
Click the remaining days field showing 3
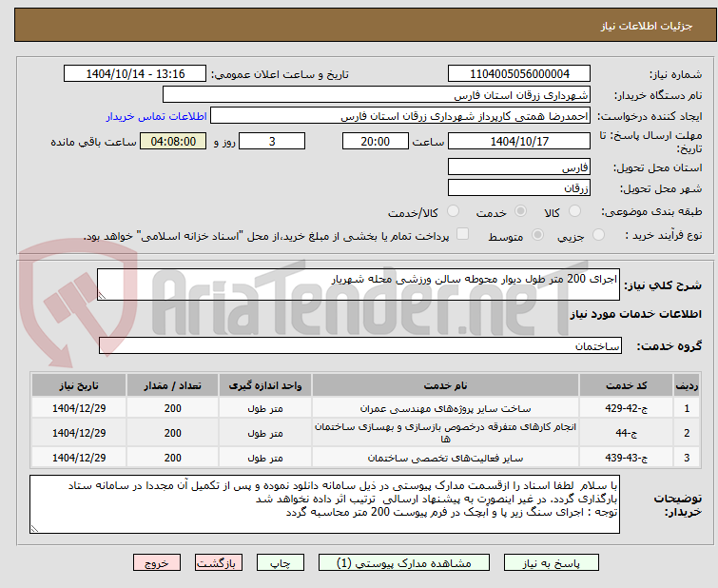[272, 141]
